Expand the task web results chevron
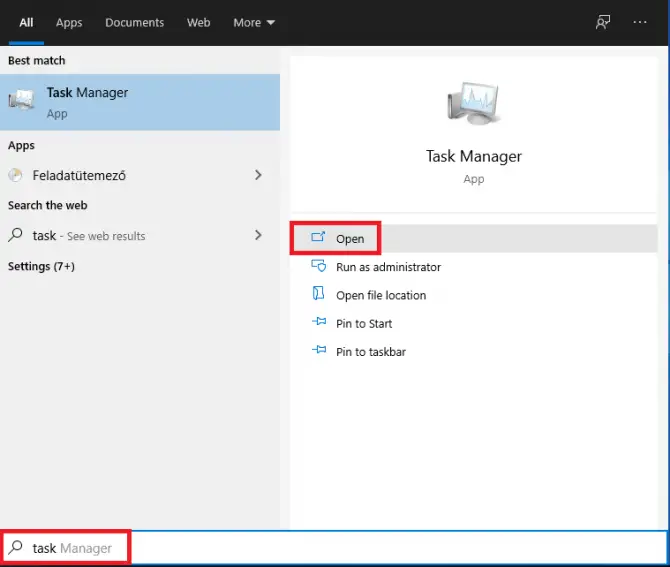The image size is (670, 567). (x=258, y=235)
